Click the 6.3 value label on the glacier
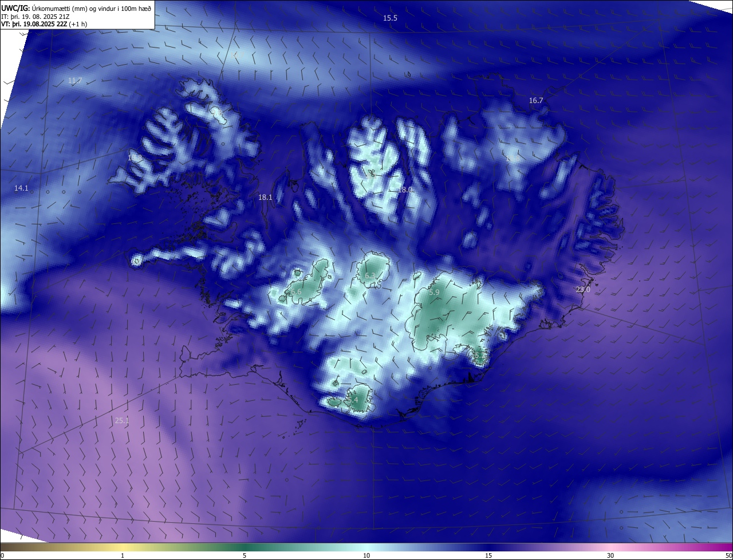Screen dimensions: 733x560 point(370,276)
